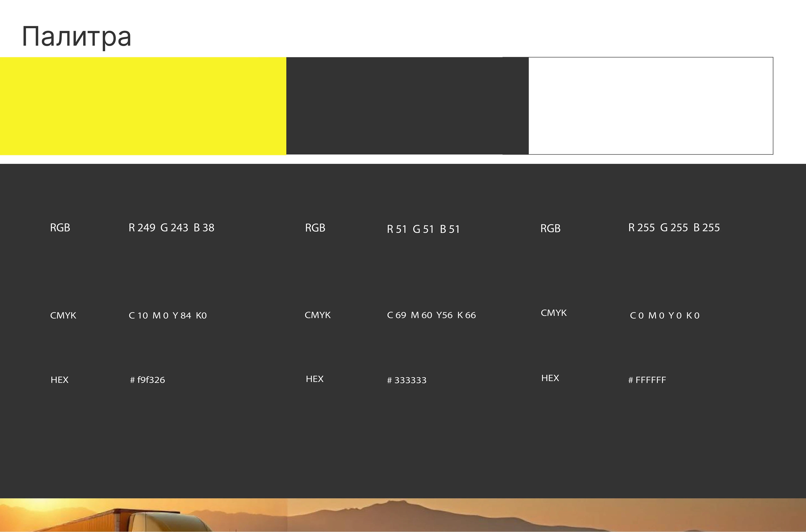The height and width of the screenshot is (532, 806).
Task: Click the HEX label in the white column
Action: point(550,378)
